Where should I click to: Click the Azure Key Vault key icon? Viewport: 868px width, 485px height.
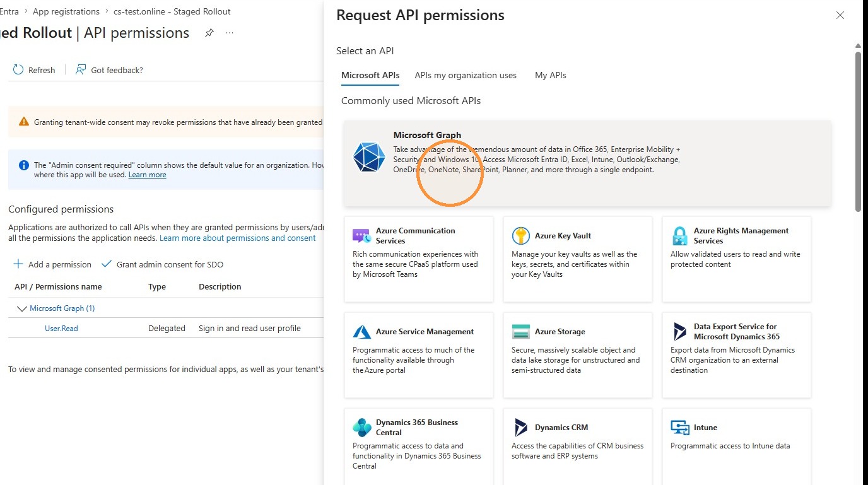pyautogui.click(x=520, y=236)
